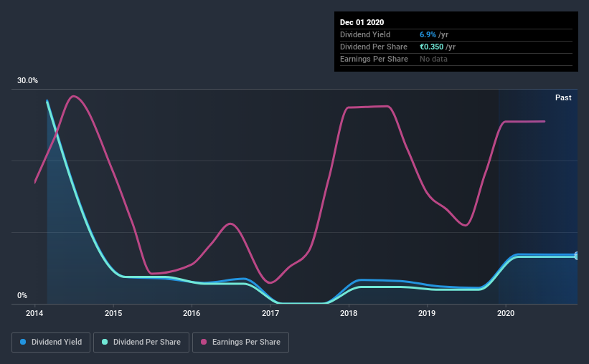Click the 30.0% y-axis label
This screenshot has height=364, width=589.
click(x=27, y=81)
